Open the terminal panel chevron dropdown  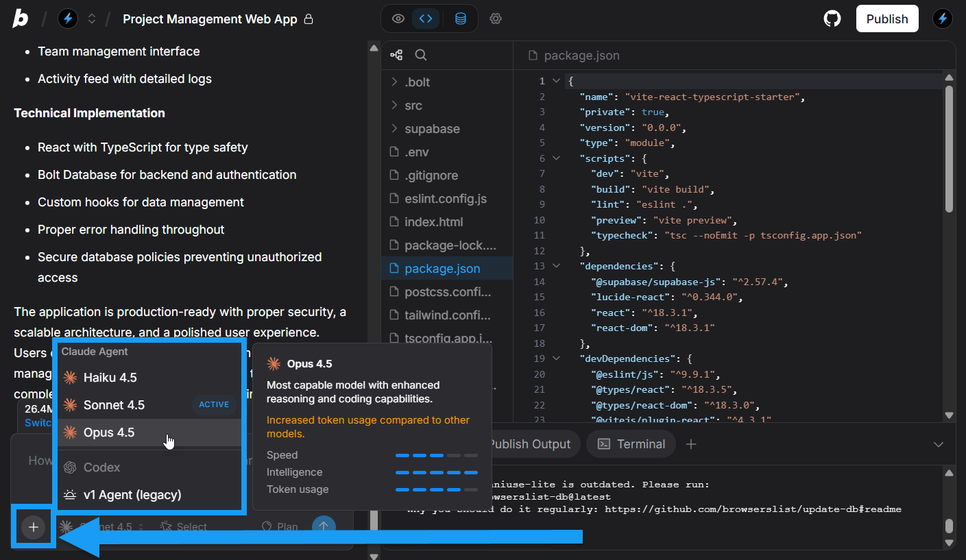(939, 443)
